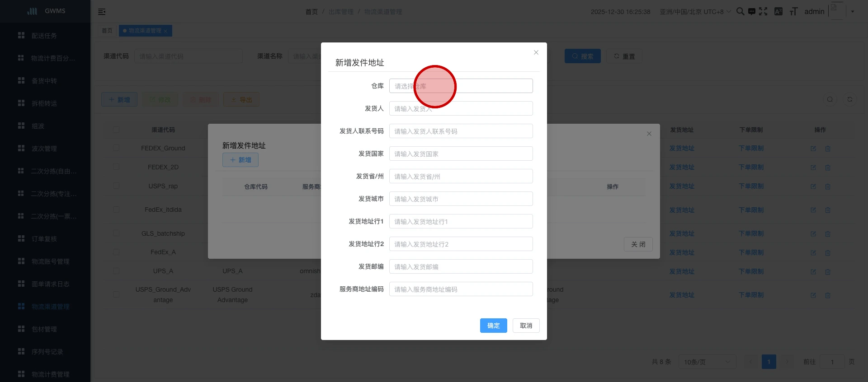Click the 渠道代码 search input
The height and width of the screenshot is (382, 868).
pyautogui.click(x=189, y=56)
